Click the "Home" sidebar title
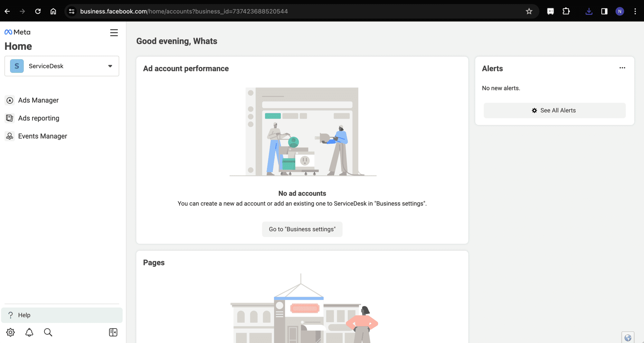The height and width of the screenshot is (343, 644). (x=18, y=46)
